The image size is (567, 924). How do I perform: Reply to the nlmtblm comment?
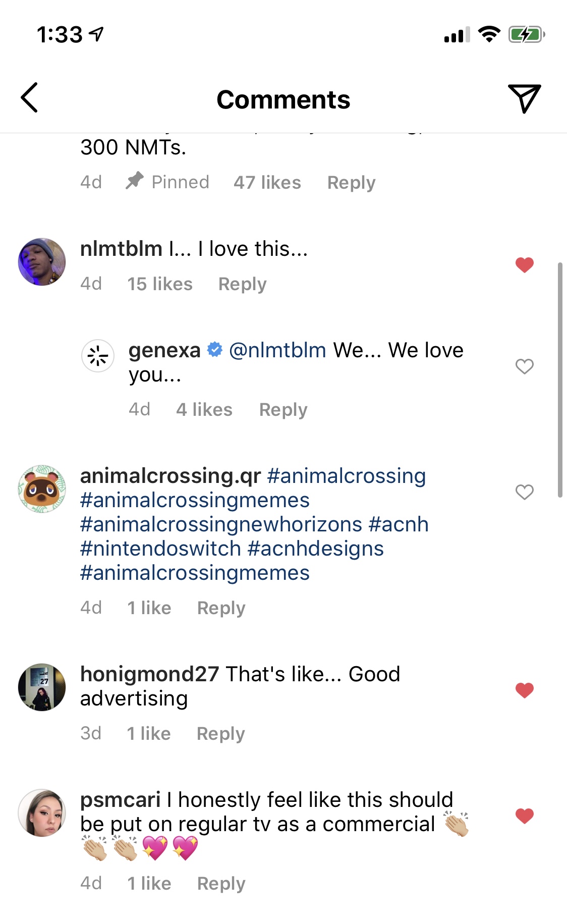point(242,284)
